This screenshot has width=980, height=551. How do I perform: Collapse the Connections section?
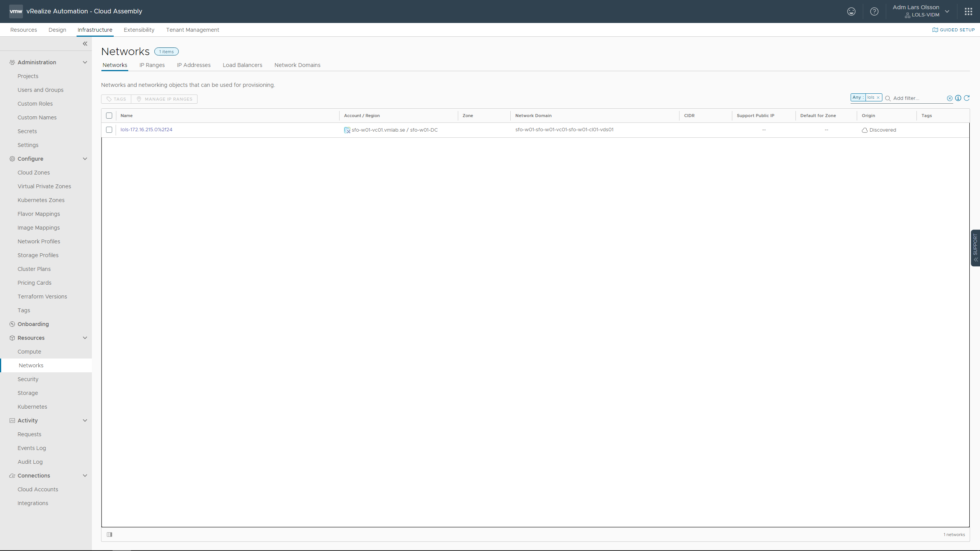point(85,476)
